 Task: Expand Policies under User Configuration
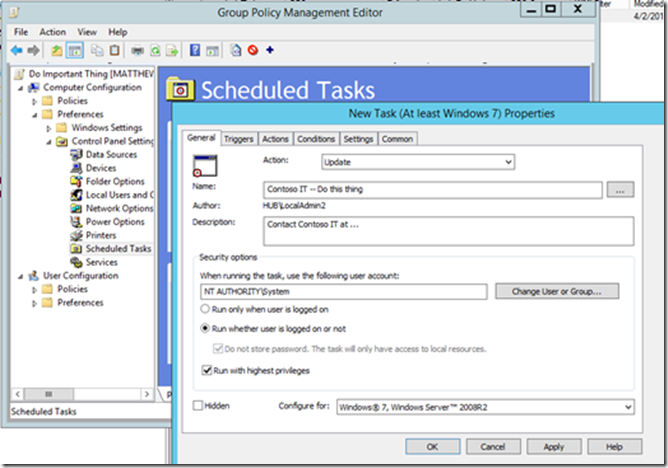[x=35, y=290]
